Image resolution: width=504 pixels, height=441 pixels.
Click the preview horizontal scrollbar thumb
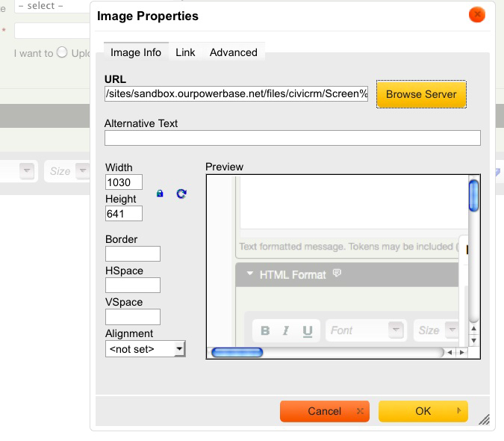click(237, 352)
